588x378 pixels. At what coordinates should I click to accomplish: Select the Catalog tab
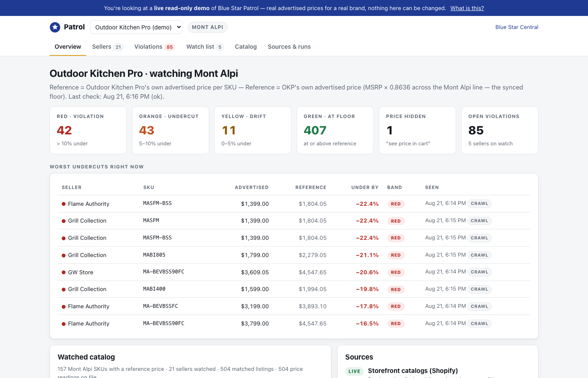click(x=246, y=47)
